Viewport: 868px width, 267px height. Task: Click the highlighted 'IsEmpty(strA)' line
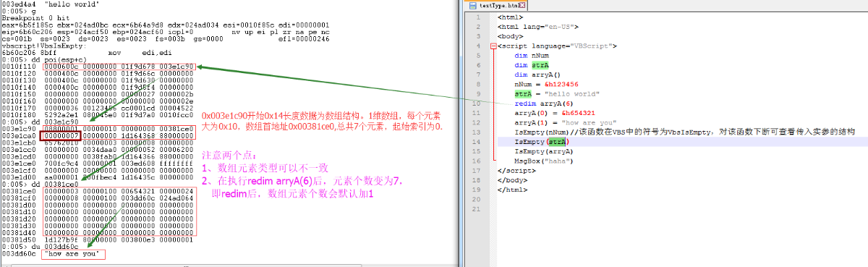(542, 142)
